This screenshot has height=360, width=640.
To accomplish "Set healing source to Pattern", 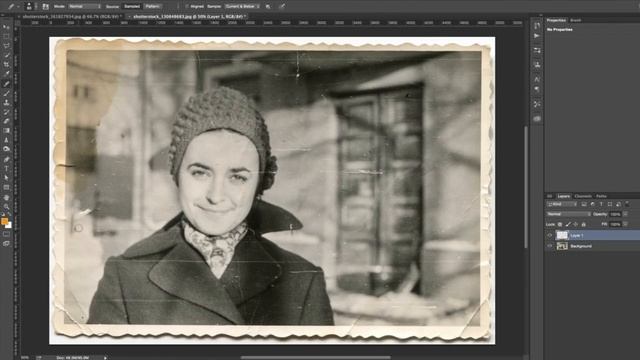I will [153, 7].
